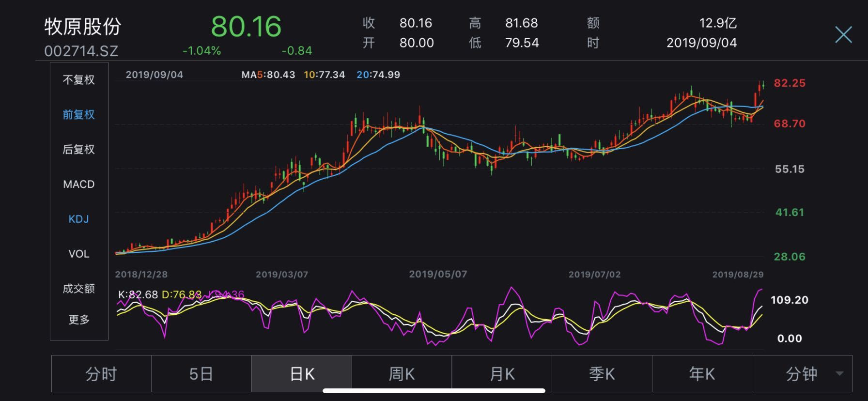Switch the indicator to MACD

[78, 185]
